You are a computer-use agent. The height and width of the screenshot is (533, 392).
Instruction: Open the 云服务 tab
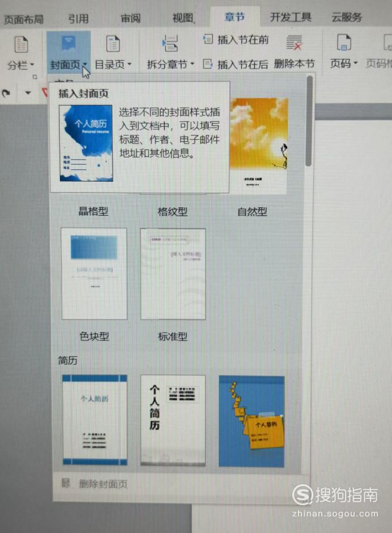347,16
